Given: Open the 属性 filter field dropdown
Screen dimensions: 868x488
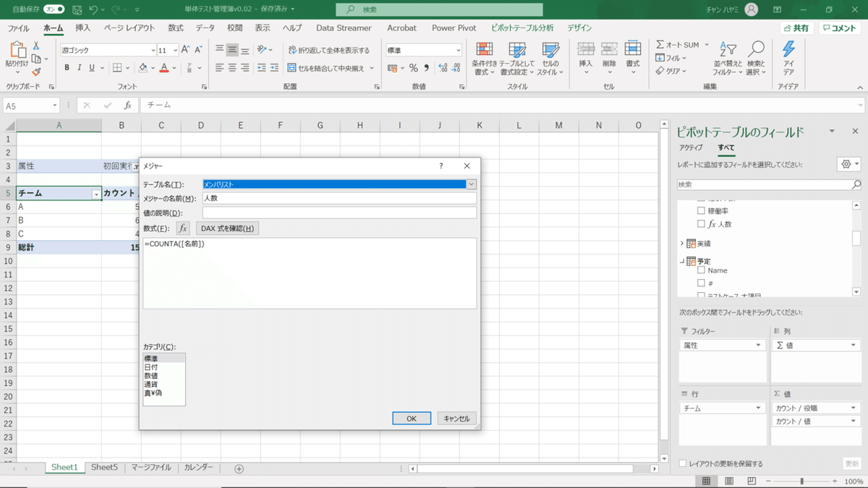Looking at the screenshot, I should [758, 346].
